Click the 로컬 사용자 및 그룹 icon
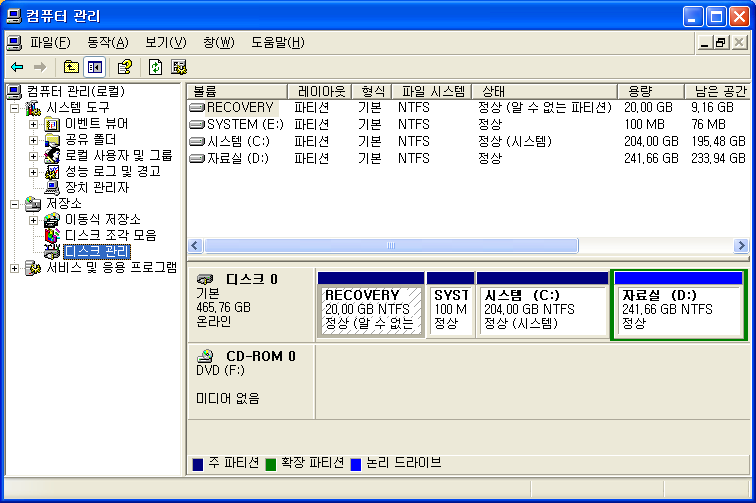 (x=52, y=156)
